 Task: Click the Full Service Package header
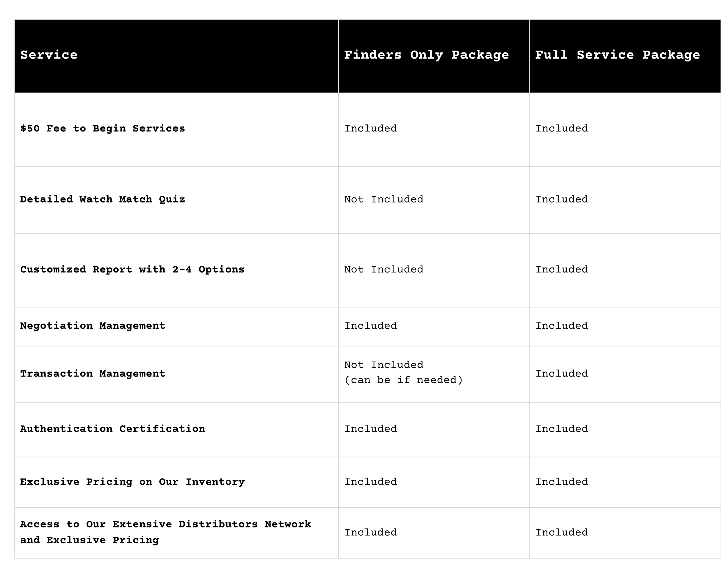pos(617,55)
